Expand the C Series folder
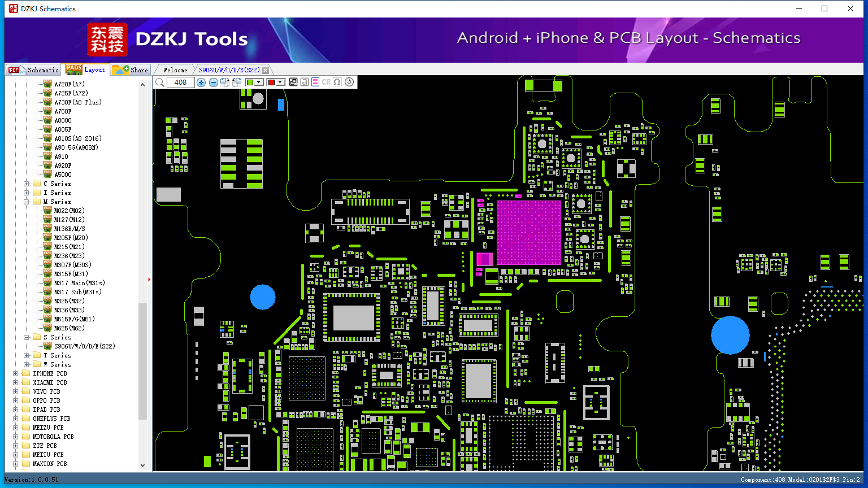This screenshot has height=488, width=868. [27, 184]
